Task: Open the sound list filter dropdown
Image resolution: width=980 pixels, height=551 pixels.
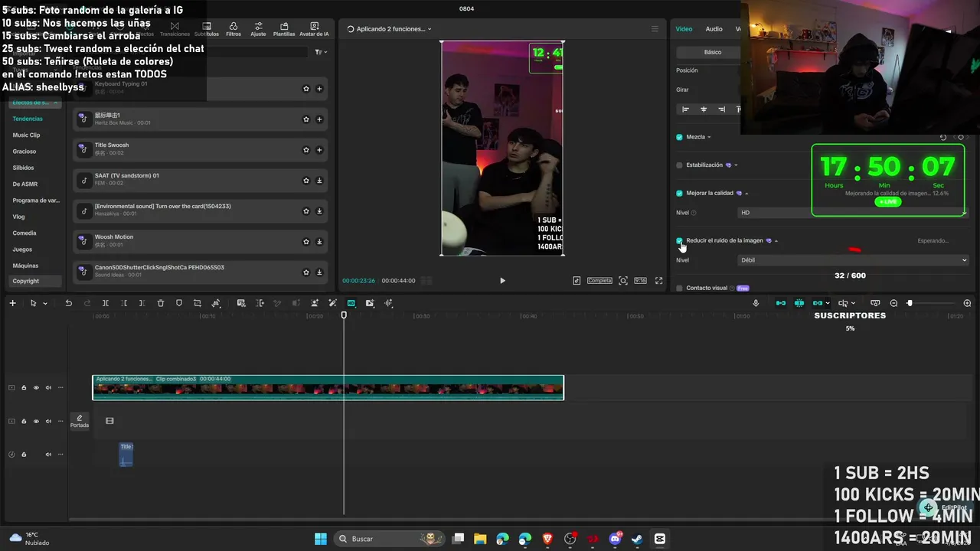Action: 321,52
